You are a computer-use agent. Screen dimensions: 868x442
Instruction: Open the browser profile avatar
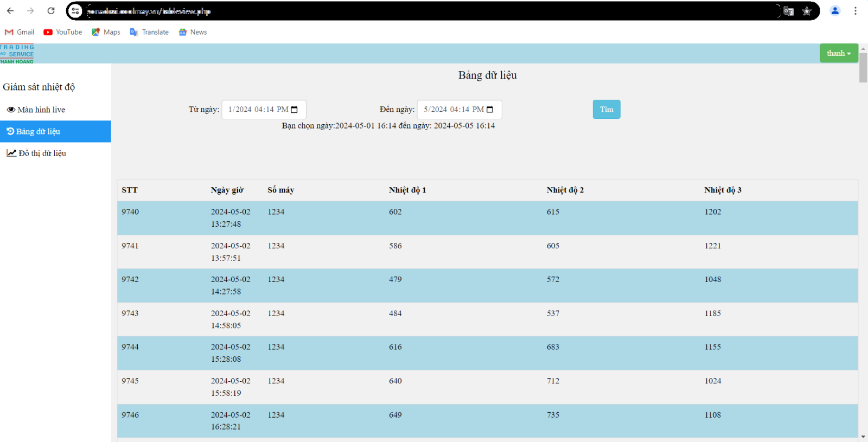coord(835,11)
